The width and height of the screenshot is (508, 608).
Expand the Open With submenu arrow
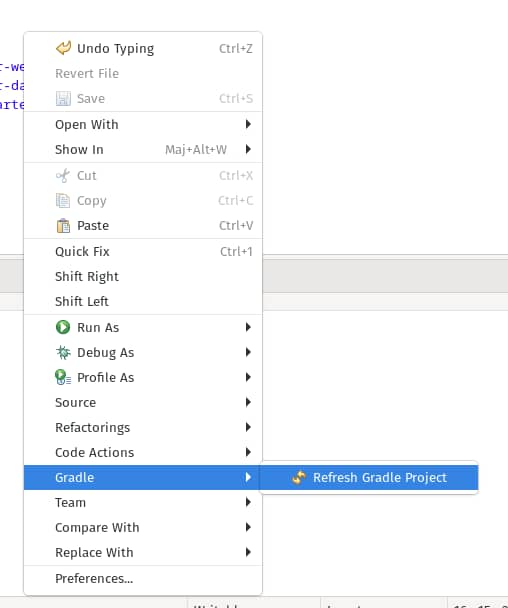point(248,124)
